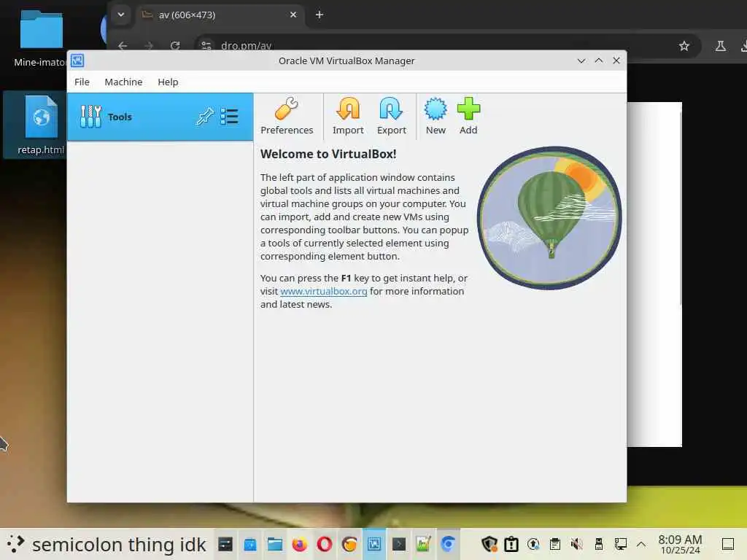Open the Mine-imator desktop folder
This screenshot has width=747, height=560.
click(x=41, y=39)
